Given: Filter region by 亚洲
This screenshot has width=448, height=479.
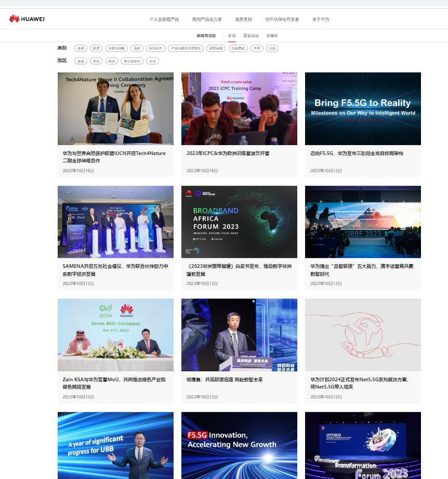Looking at the screenshot, I should (96, 61).
